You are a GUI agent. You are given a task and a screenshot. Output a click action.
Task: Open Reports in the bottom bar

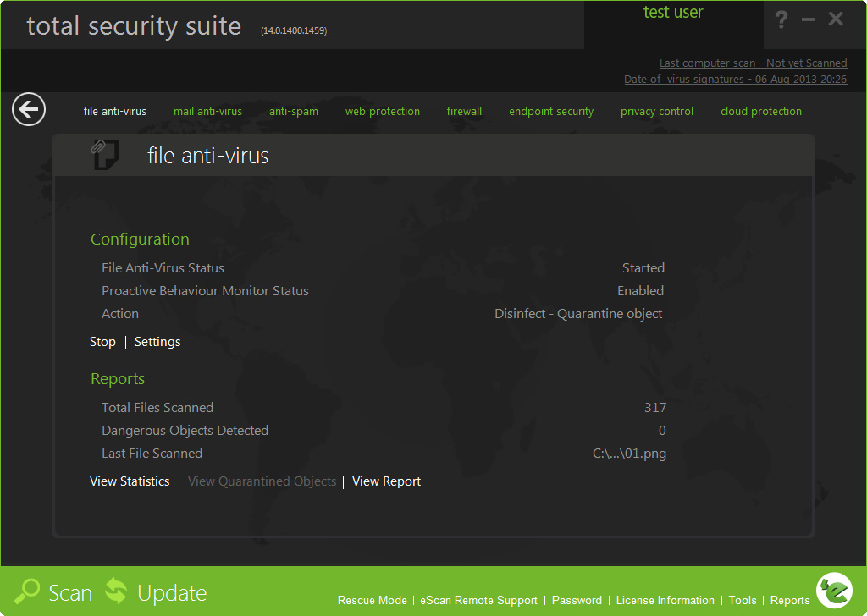coord(790,601)
